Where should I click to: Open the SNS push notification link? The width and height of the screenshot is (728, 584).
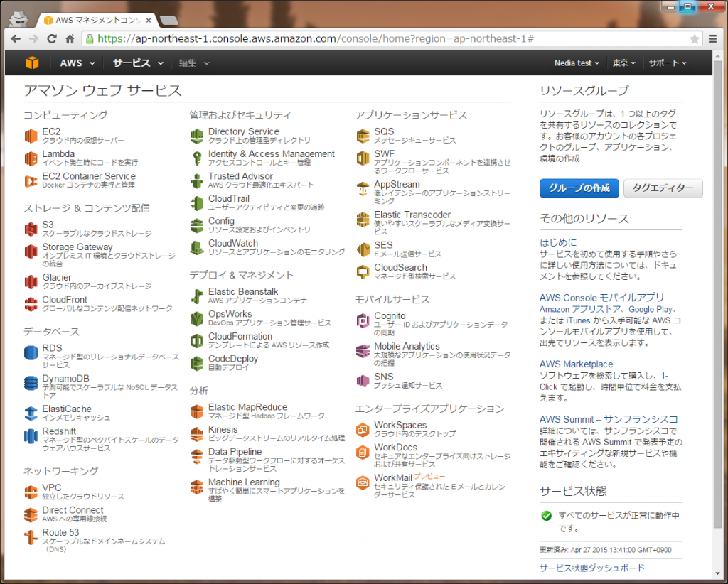[383, 377]
